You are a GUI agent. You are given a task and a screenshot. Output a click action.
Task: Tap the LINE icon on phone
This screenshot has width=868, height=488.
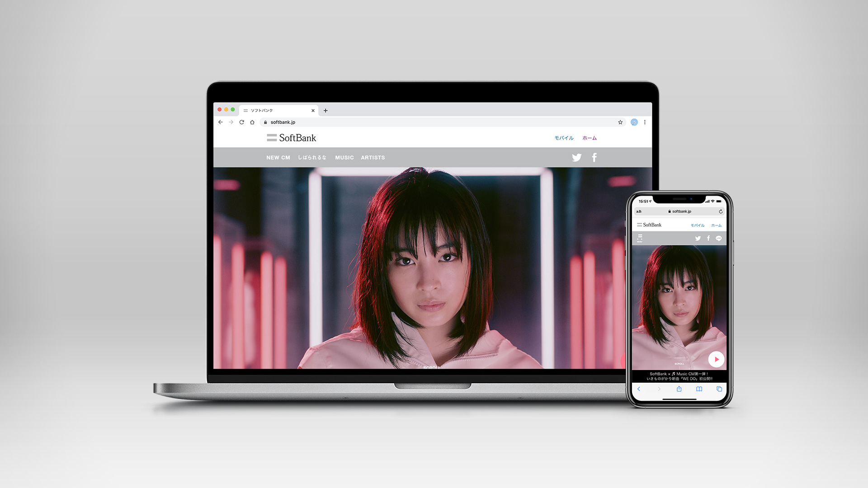[718, 239]
